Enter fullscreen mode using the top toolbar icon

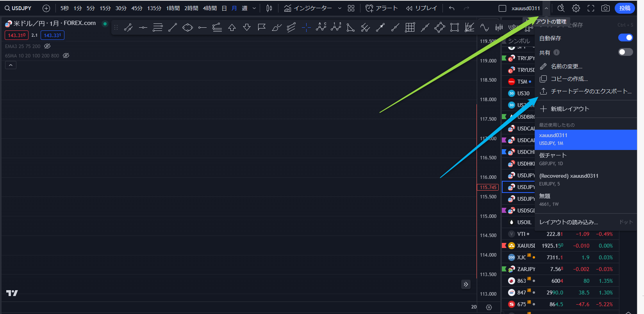coord(591,8)
